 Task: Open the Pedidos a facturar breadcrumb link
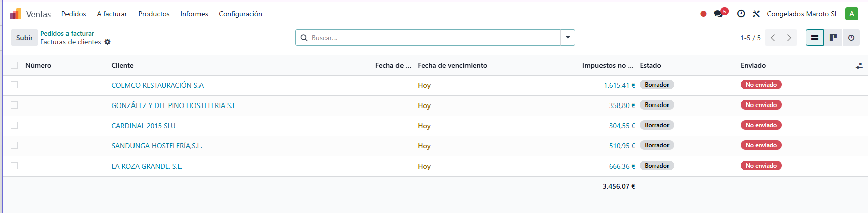tap(67, 33)
